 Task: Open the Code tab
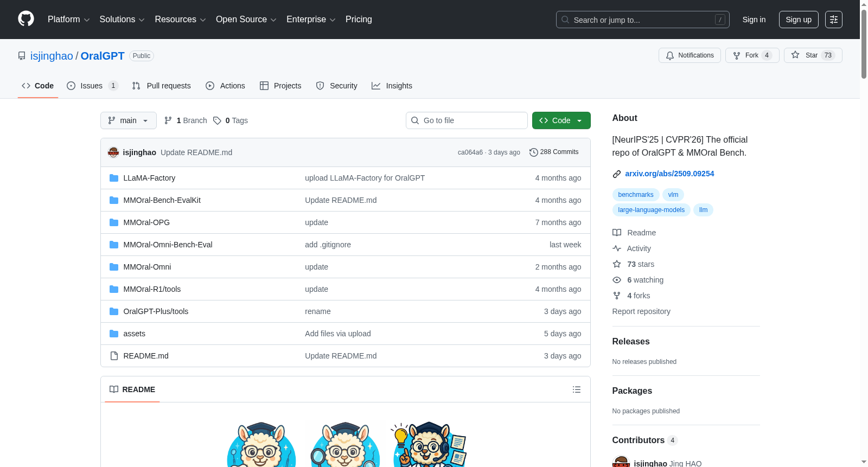[x=38, y=86]
